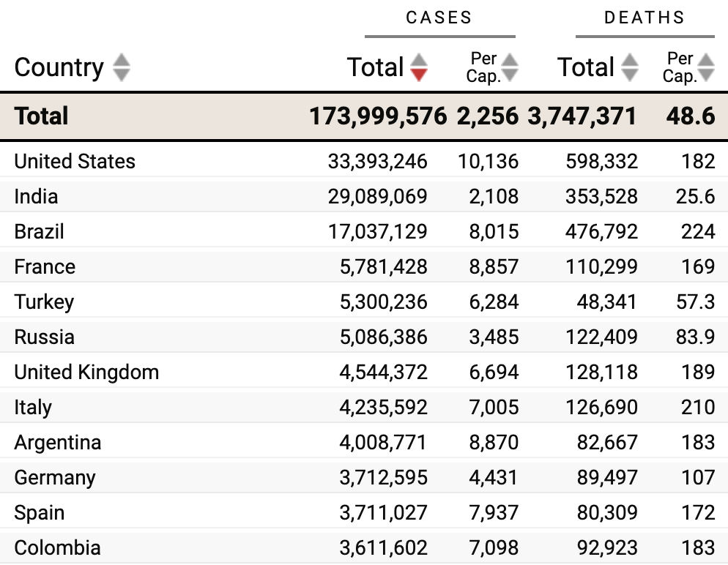Select Argentina in the table
The width and height of the screenshot is (728, 565).
click(x=58, y=442)
